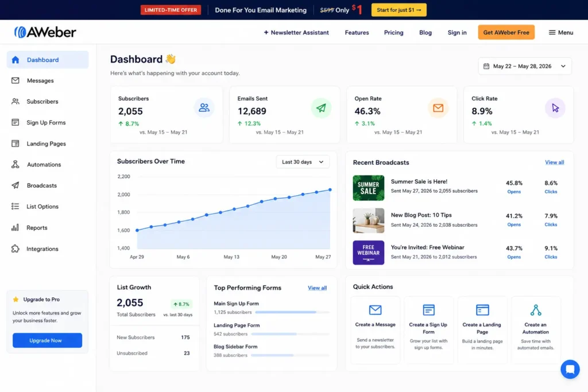Click the Unsubscribed 23 row
Screen dimensions: 588x392
153,353
